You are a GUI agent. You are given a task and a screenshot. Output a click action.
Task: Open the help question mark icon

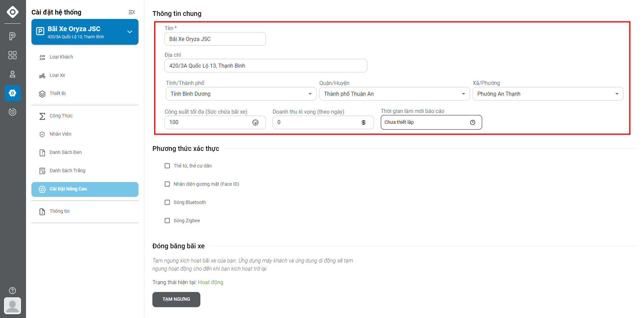[x=13, y=291]
